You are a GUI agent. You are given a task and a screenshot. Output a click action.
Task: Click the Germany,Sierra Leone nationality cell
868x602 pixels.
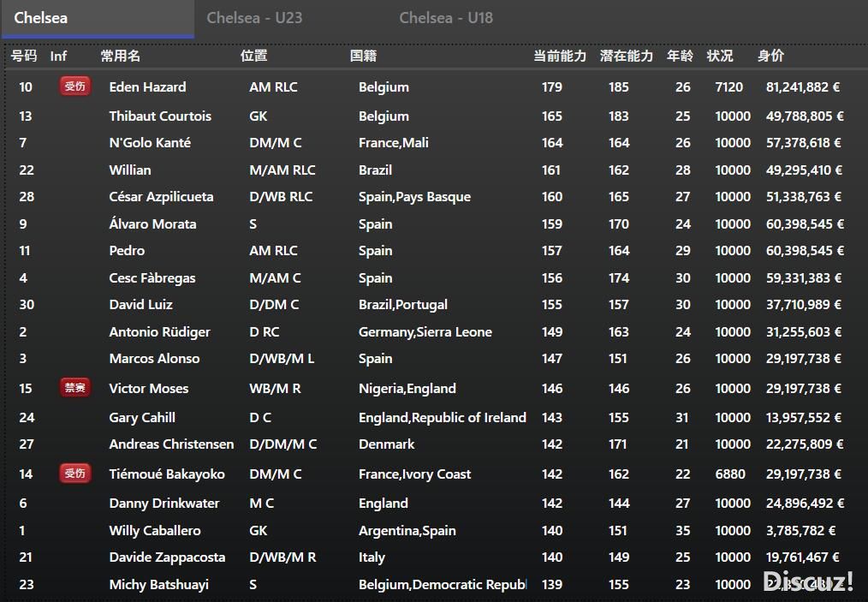point(425,332)
